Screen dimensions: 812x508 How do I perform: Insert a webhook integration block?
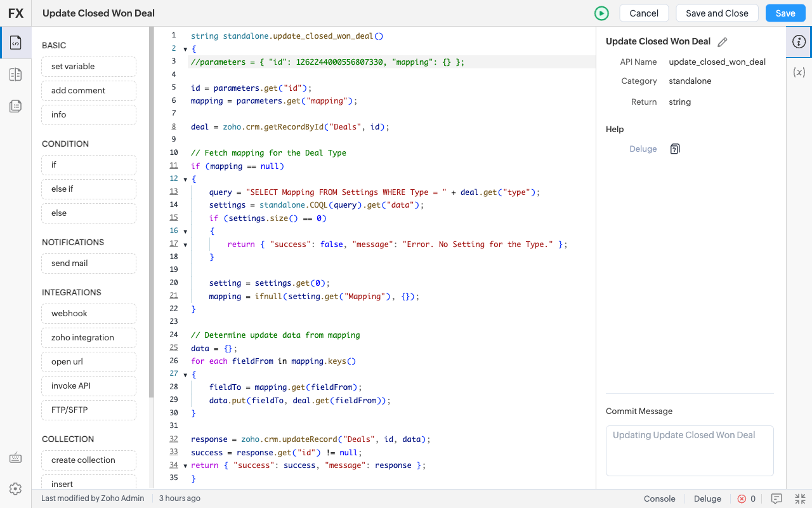pos(89,314)
